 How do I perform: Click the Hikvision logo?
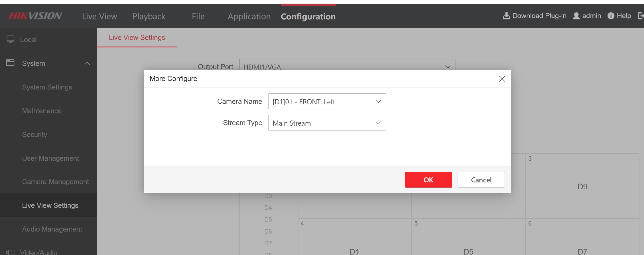click(x=35, y=16)
